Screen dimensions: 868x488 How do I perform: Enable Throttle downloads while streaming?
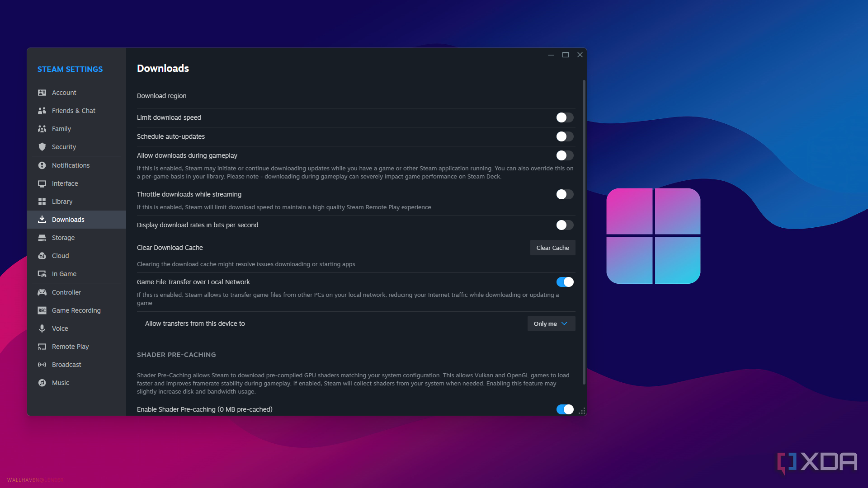(563, 194)
